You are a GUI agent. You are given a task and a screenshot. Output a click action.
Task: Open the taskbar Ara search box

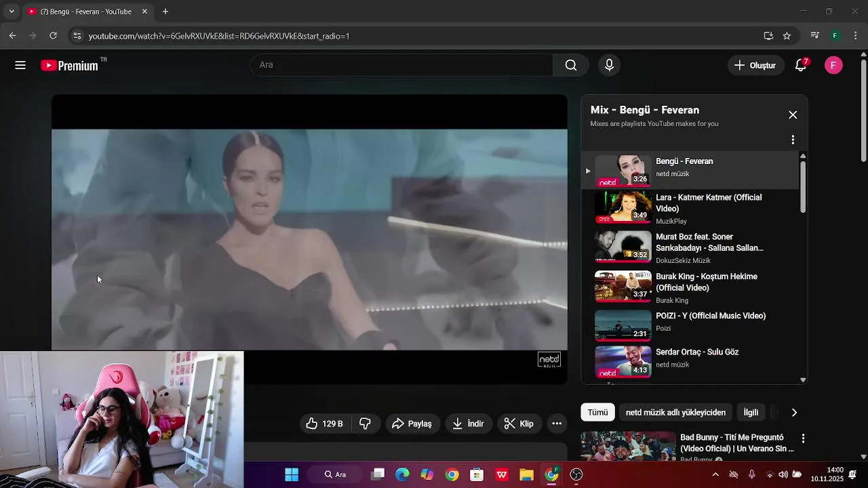[x=336, y=474]
